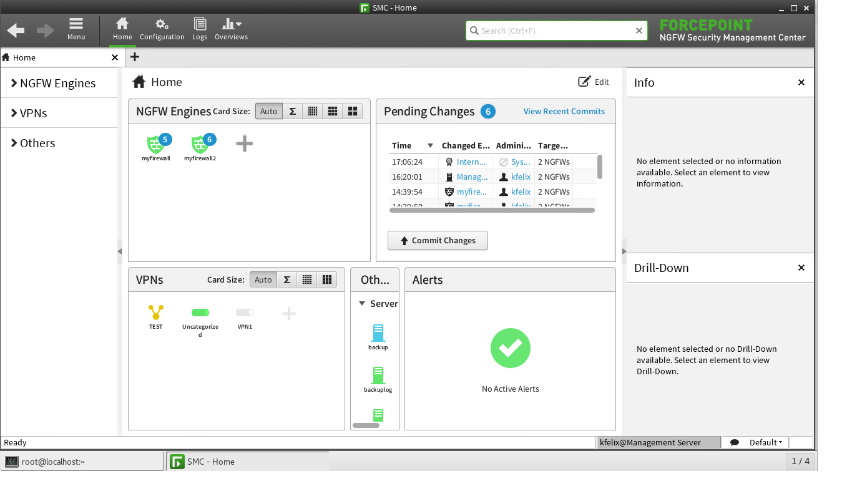This screenshot has width=847, height=504.
Task: Select the small grid card size for VPNs
Action: tap(307, 279)
